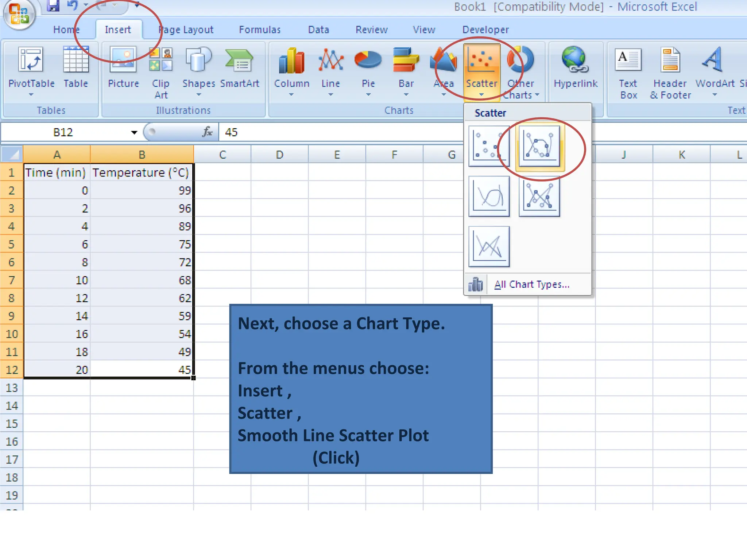
Task: Choose Scatter with Straight Lines and Markers
Action: pyautogui.click(x=539, y=196)
